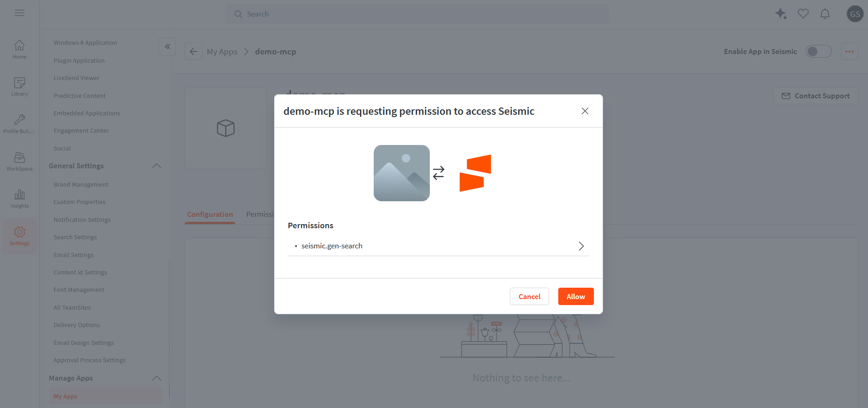Viewport: 868px width, 408px height.
Task: Open Social settings
Action: pos(62,148)
